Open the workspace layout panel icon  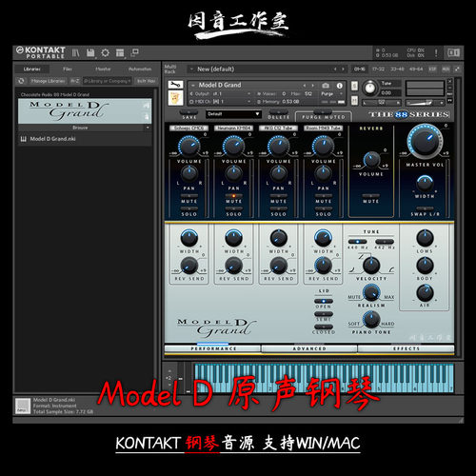[x=120, y=52]
